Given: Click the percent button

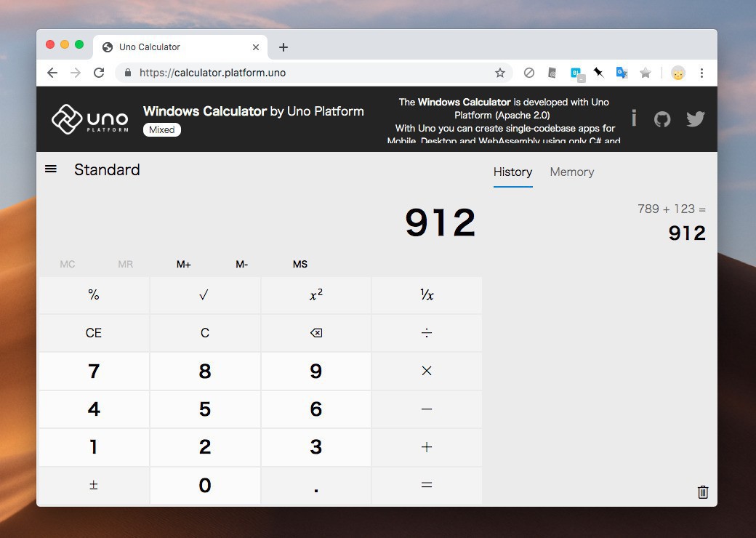Looking at the screenshot, I should pyautogui.click(x=94, y=294).
